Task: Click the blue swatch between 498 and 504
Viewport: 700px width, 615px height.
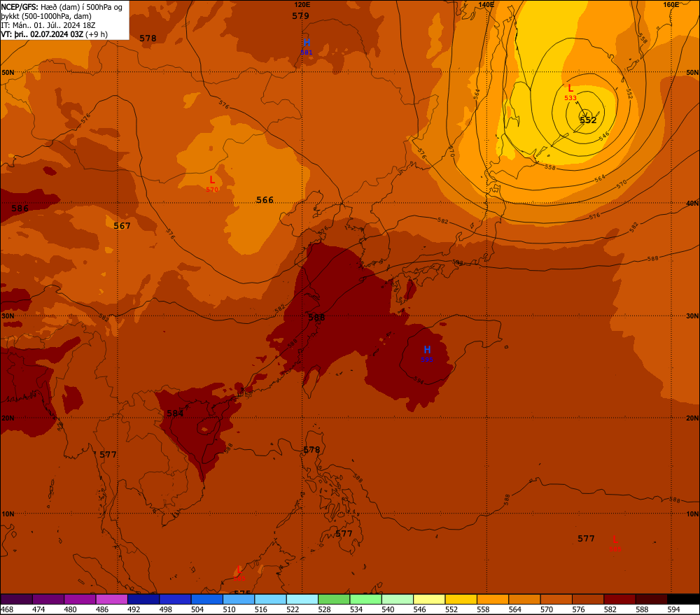Action: (175, 599)
